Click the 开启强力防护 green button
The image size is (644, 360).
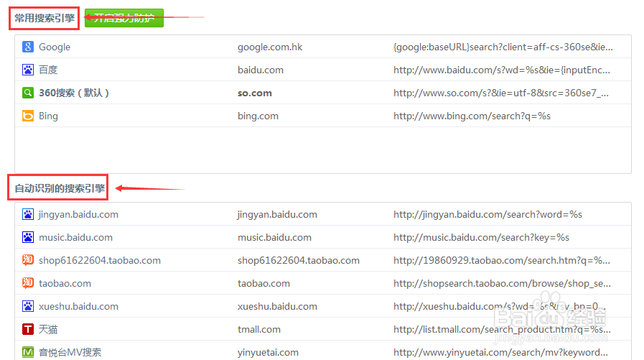[x=124, y=18]
